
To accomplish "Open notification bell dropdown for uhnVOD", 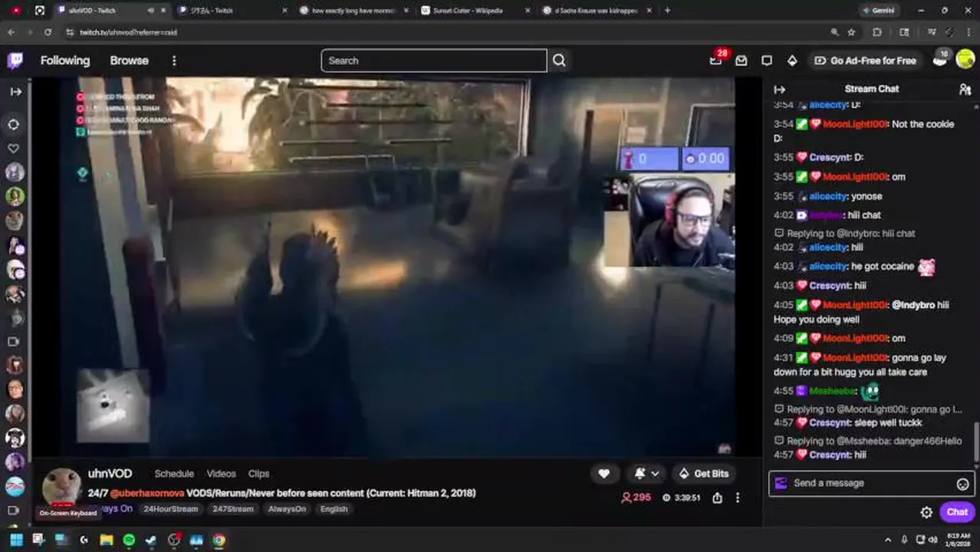I will point(646,474).
